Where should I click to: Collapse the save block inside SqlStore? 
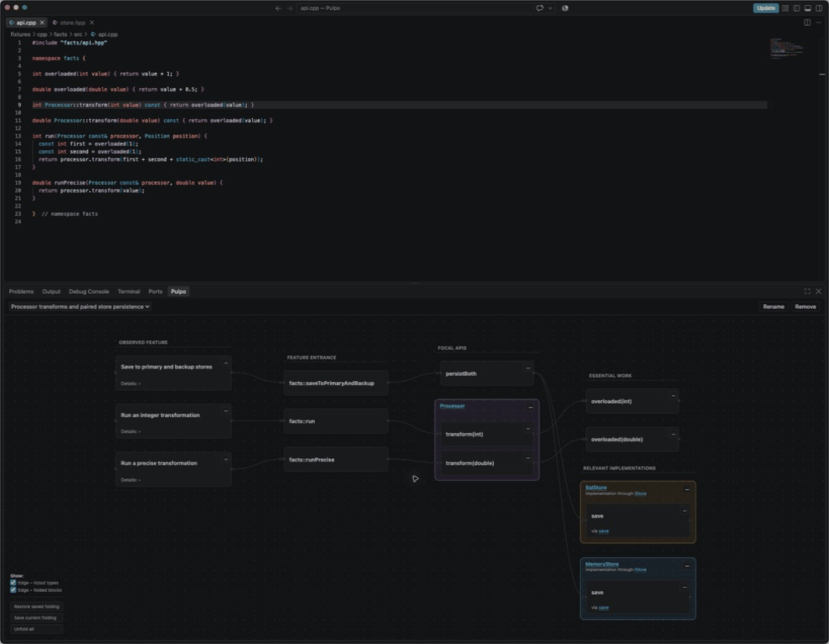click(684, 511)
